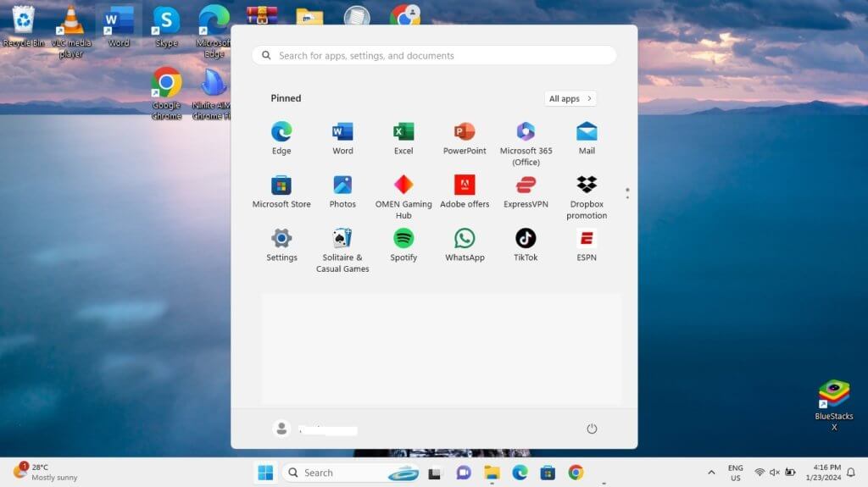
Task: Open File Explorer from the taskbar
Action: 492,473
